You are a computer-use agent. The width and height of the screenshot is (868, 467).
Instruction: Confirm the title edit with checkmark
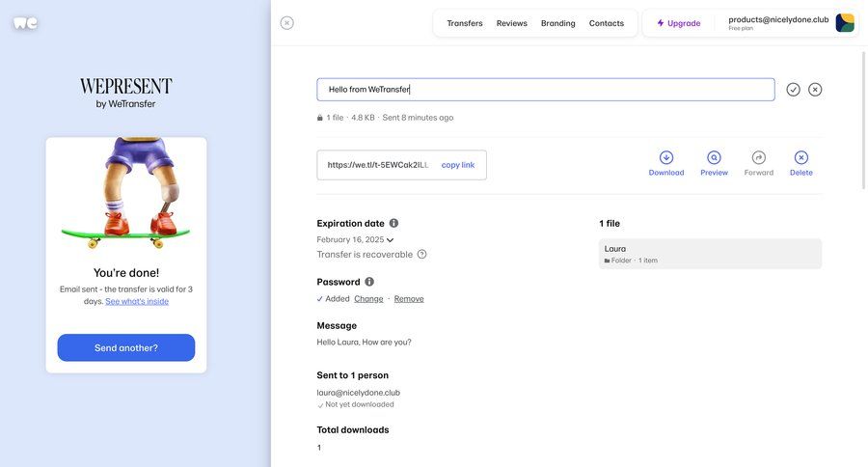[x=794, y=89]
